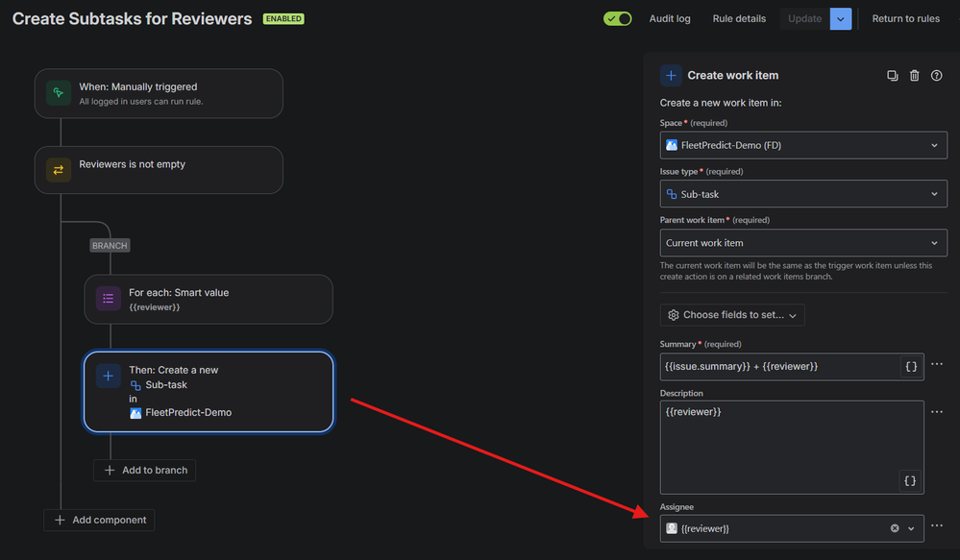Insert smart value in Summary field
960x560 pixels.
911,367
